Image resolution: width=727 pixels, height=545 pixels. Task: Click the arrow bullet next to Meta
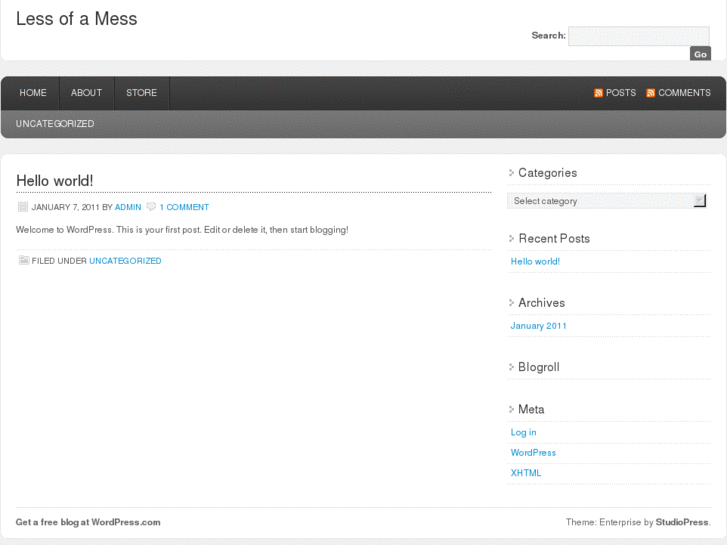pyautogui.click(x=511, y=409)
